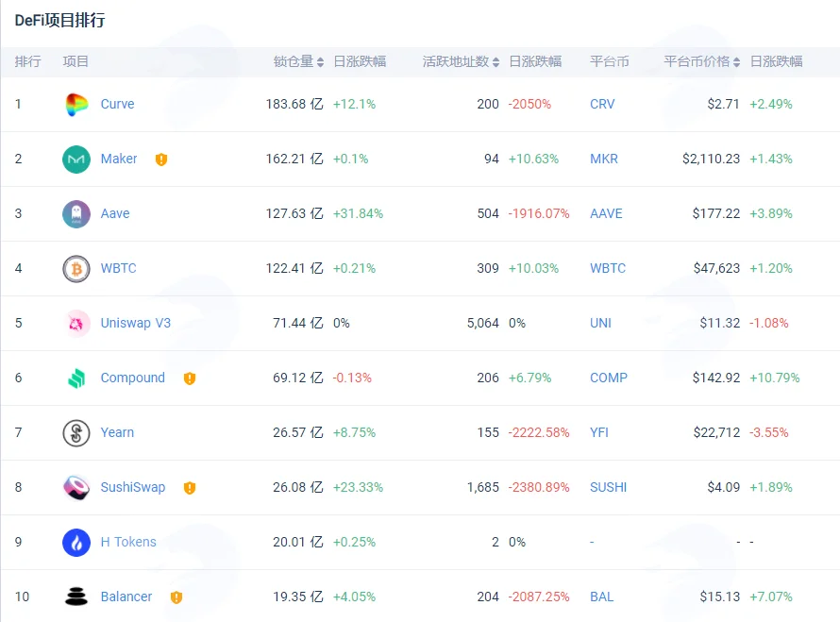Click the AAVE platform token link

tap(606, 213)
